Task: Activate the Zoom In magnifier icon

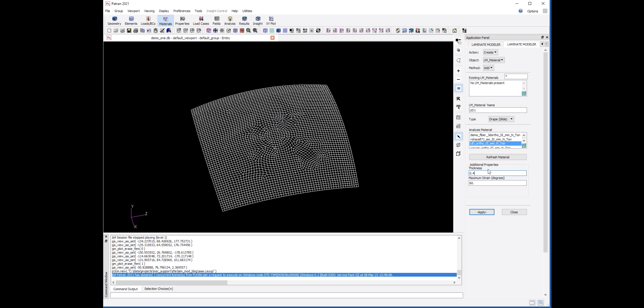Action: [255, 30]
